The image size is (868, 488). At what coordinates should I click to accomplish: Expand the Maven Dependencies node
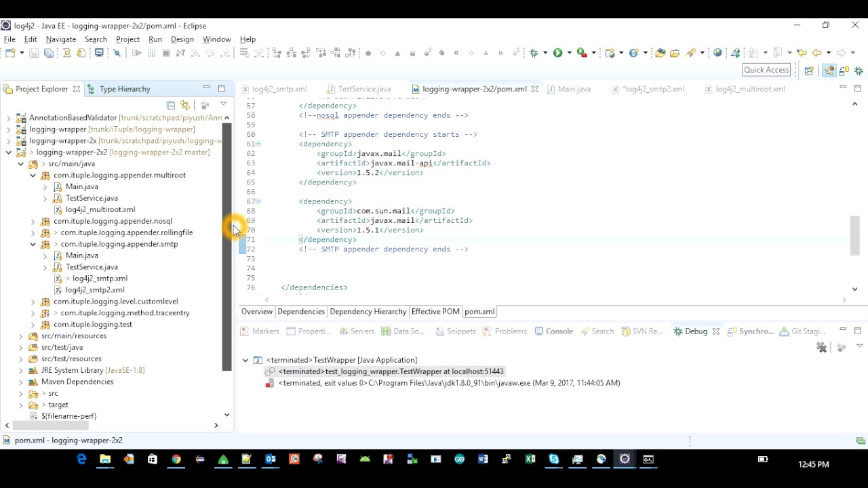point(20,382)
